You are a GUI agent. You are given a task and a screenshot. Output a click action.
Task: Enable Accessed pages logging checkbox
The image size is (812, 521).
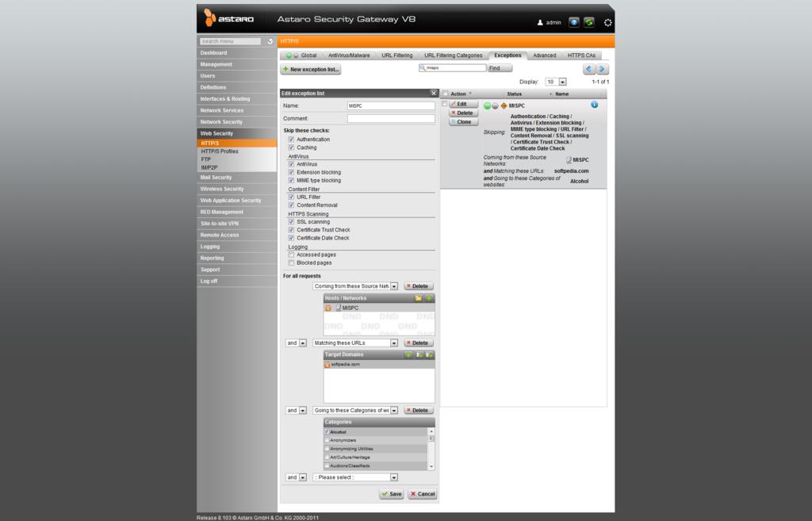point(291,255)
